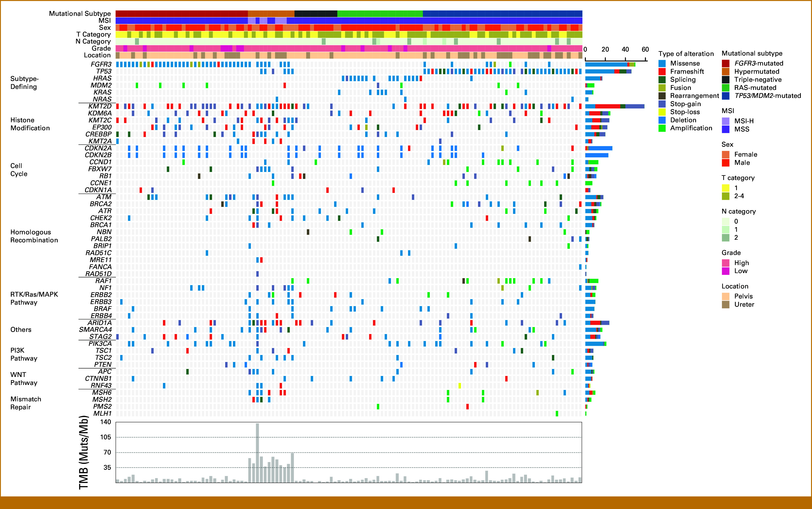Click the Missense blue legend swatch
Viewport: 812px width, 509px height.
(662, 63)
